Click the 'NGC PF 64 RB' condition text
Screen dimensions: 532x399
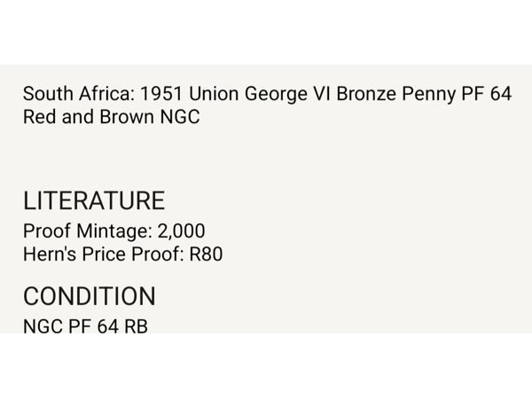pos(85,326)
